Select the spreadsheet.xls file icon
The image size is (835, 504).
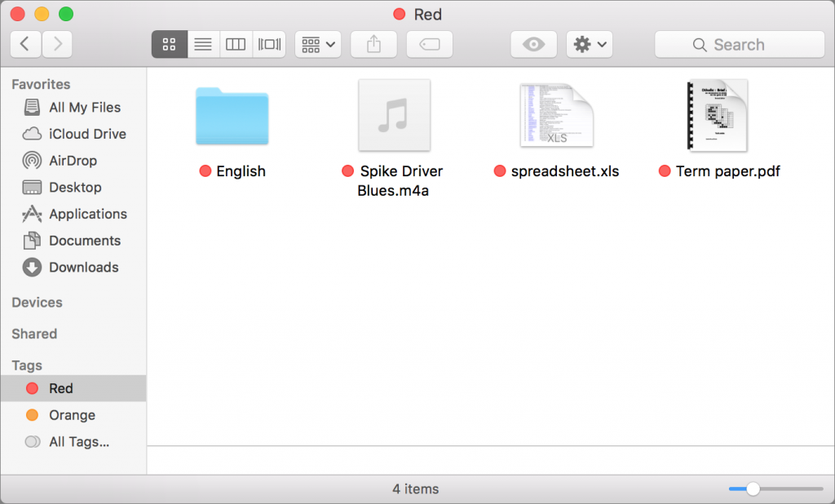click(556, 115)
